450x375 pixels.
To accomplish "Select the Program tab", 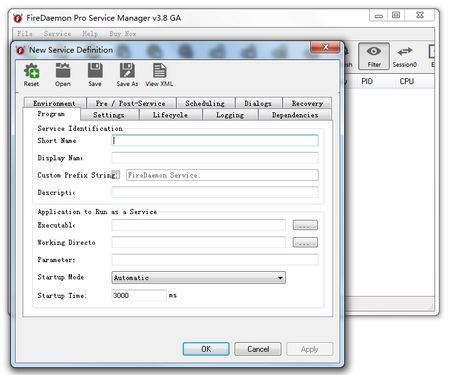I will pyautogui.click(x=51, y=114).
